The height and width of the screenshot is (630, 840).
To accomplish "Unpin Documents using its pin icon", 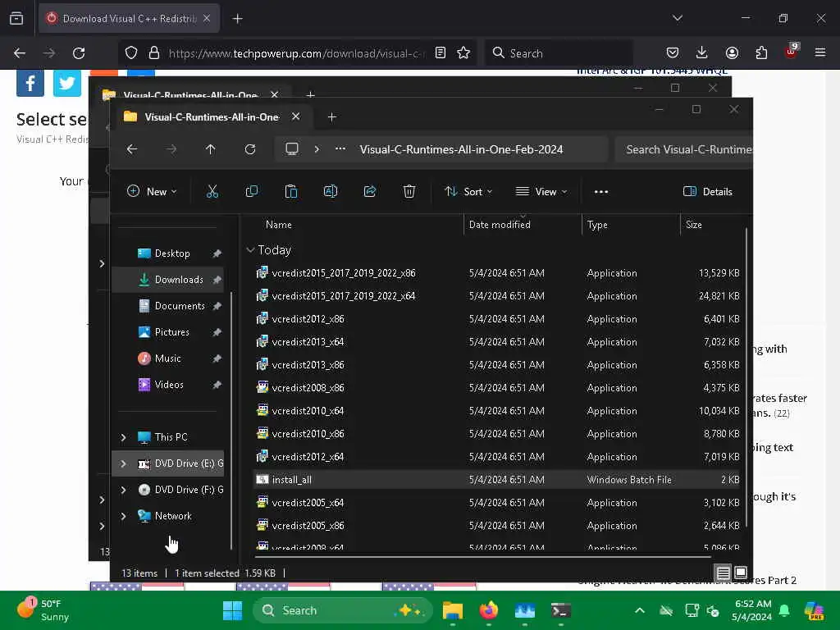I will [217, 306].
